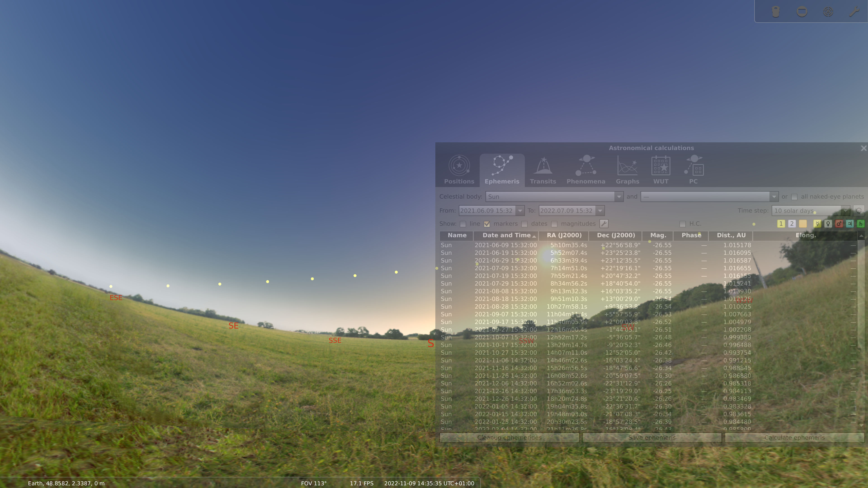Image resolution: width=868 pixels, height=488 pixels.
Task: Select the Ephemeris tab
Action: click(x=502, y=170)
